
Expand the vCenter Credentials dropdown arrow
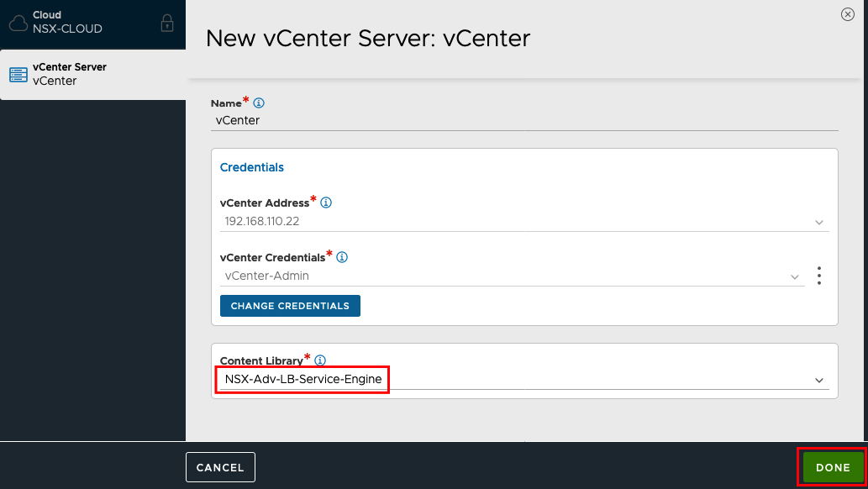pyautogui.click(x=794, y=277)
